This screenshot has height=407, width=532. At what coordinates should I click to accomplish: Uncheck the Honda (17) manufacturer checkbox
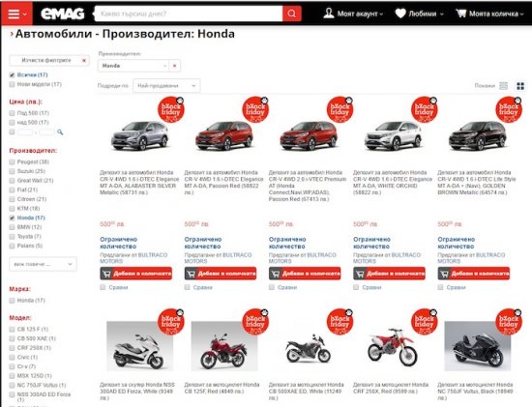[12, 218]
